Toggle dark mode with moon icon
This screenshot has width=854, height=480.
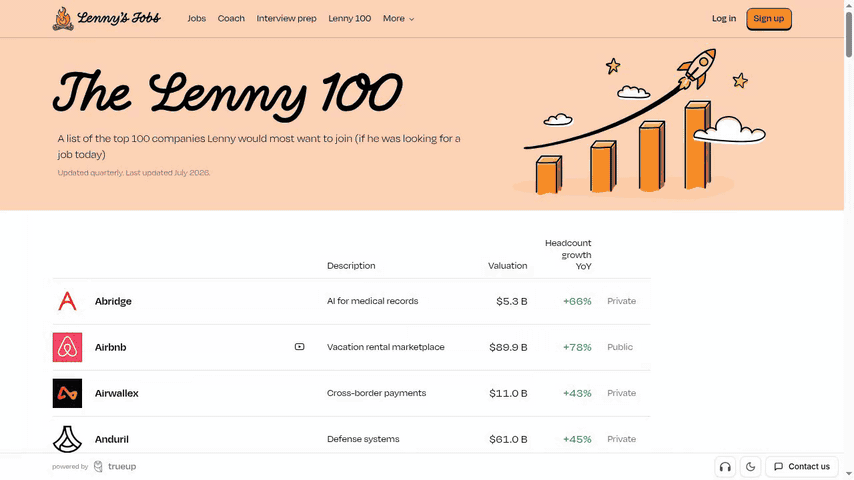tap(751, 467)
